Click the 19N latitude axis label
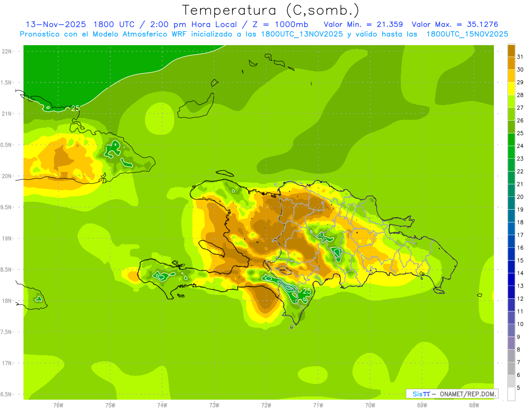Screen dimensions: 532x411 click(8, 239)
